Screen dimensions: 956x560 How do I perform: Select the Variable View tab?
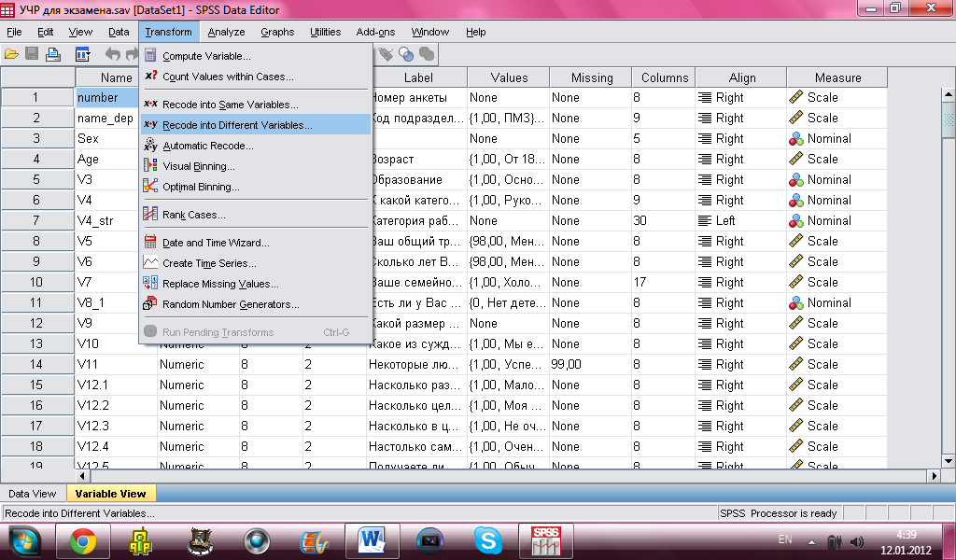coord(110,494)
